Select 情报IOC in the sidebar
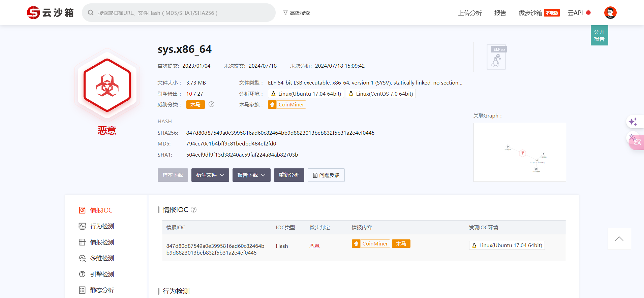 pyautogui.click(x=101, y=210)
